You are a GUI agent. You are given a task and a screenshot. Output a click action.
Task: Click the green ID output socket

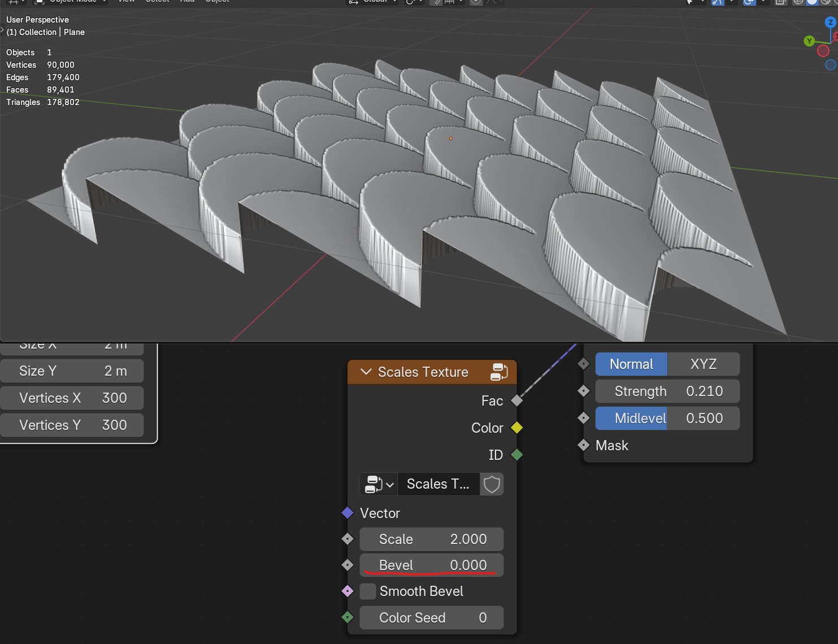(x=516, y=455)
